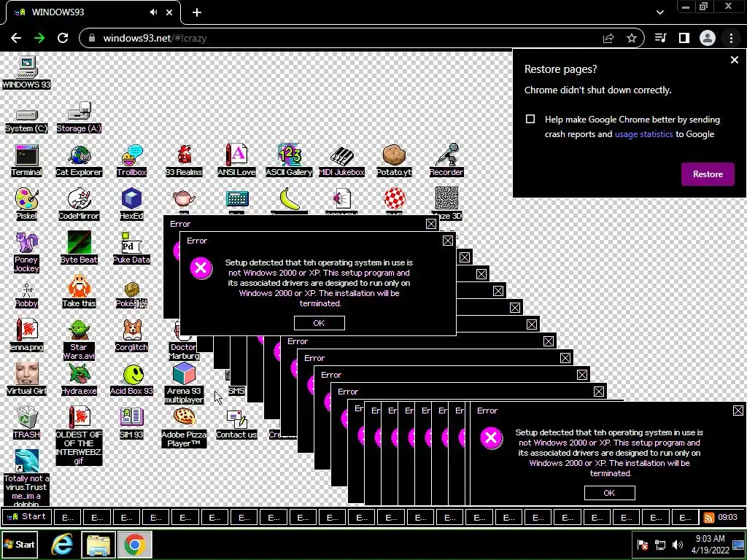Screen dimensions: 747x560
Task: Open the Windows 93 Start menu
Action: (x=27, y=517)
